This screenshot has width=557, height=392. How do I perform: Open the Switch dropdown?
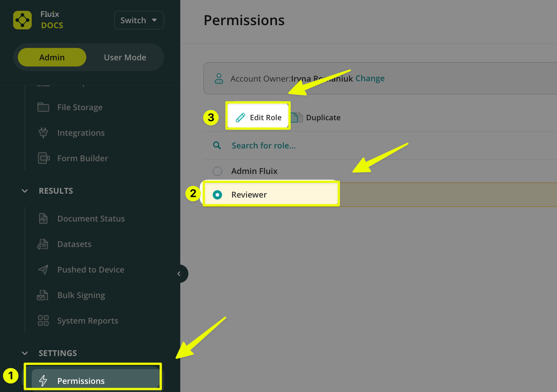(x=139, y=20)
